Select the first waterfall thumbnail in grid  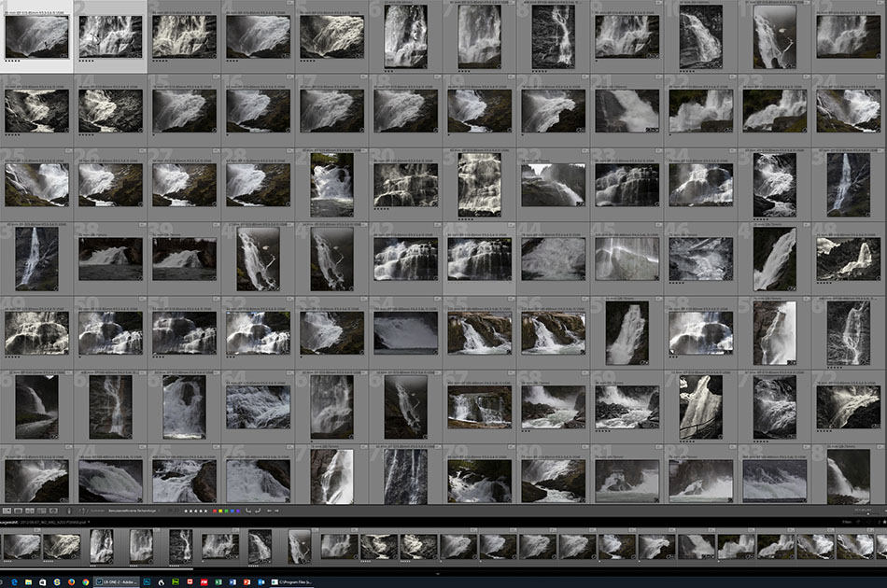(36, 36)
